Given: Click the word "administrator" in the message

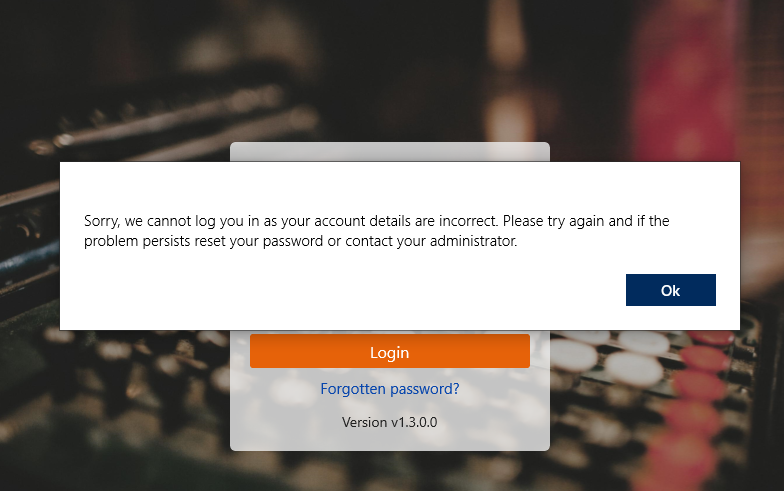Looking at the screenshot, I should 473,241.
